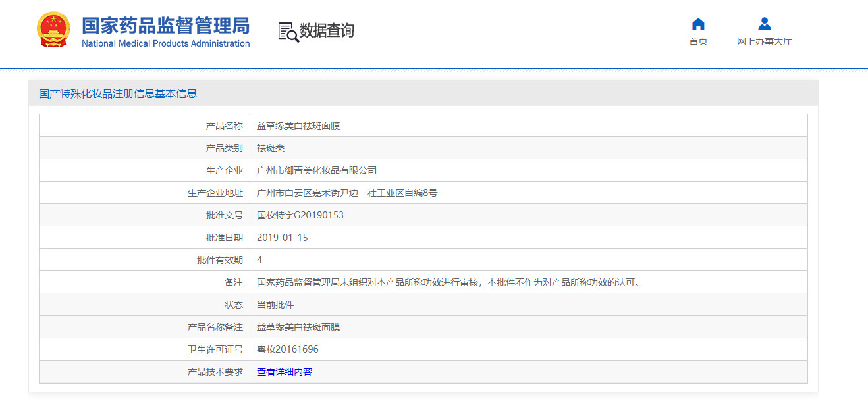Select 国产特殊化妆品注册信息基本信息 header
Image resolution: width=868 pixels, height=406 pixels.
[118, 93]
